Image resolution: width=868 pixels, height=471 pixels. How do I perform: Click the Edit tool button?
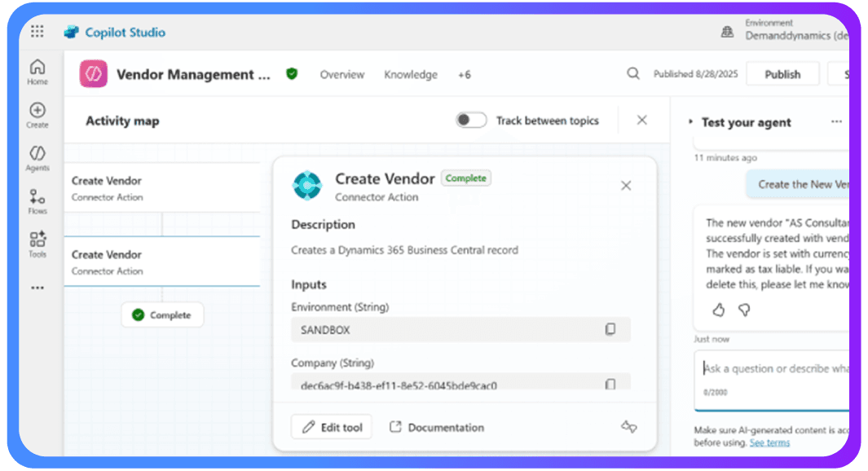pos(332,427)
